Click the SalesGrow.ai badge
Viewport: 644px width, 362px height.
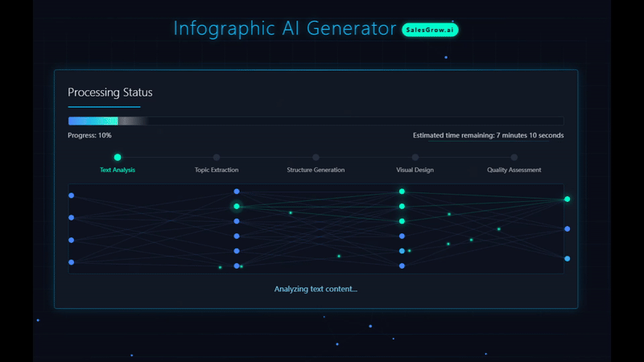coord(430,30)
